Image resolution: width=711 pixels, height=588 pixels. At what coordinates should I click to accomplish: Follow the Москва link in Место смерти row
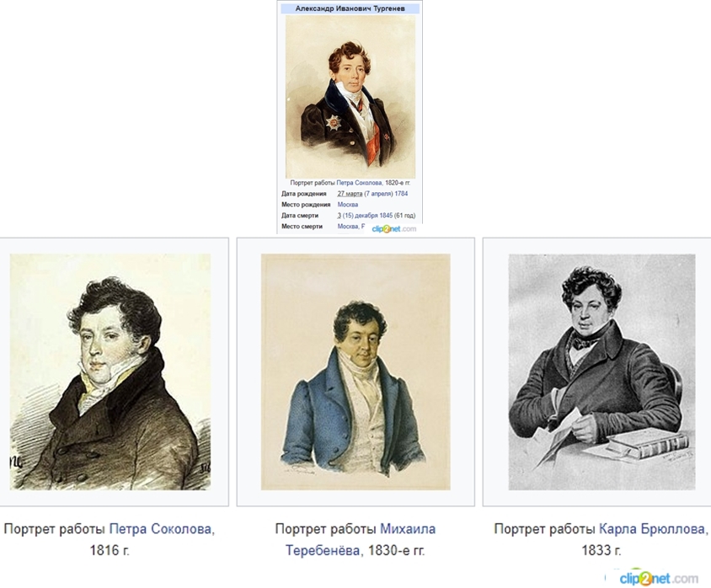coord(348,227)
